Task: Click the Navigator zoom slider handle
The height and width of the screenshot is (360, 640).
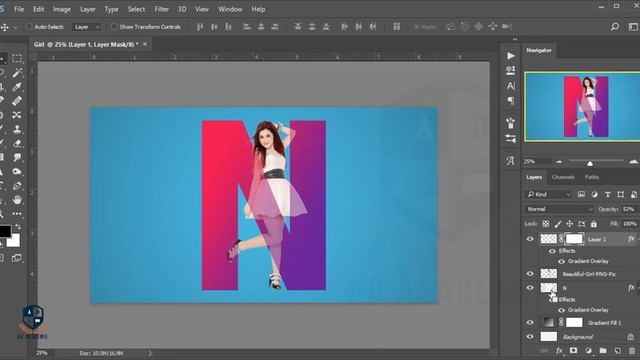Action: (590, 163)
